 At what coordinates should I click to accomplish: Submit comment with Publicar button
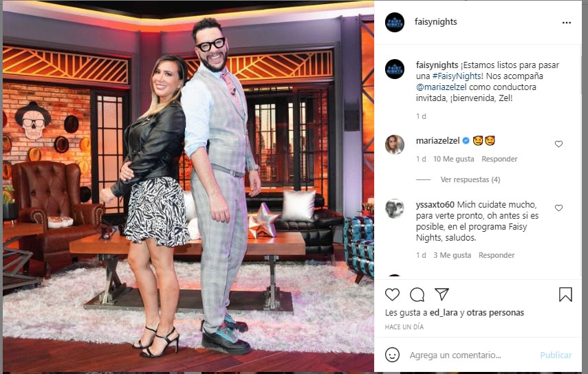pyautogui.click(x=556, y=355)
